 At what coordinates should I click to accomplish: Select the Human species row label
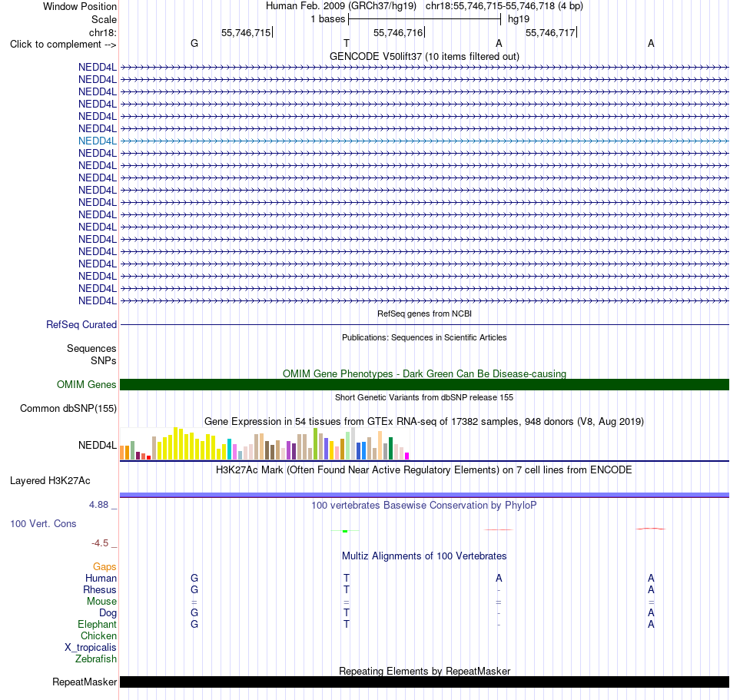point(101,578)
